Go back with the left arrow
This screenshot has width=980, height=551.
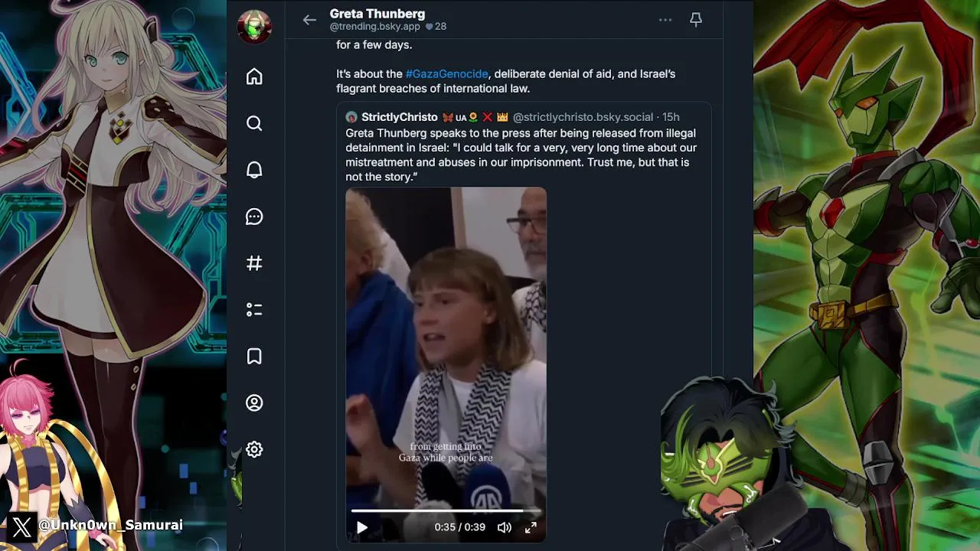tap(309, 21)
